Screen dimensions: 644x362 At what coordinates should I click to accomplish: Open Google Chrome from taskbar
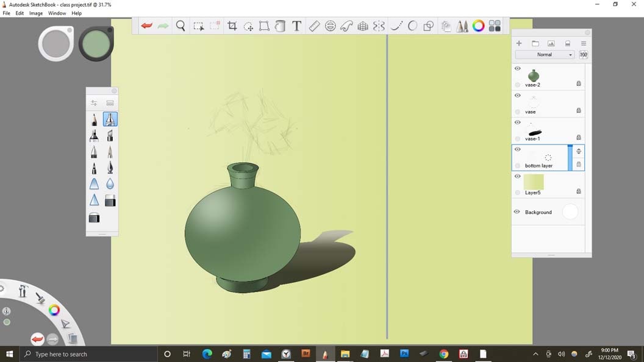[443, 354]
